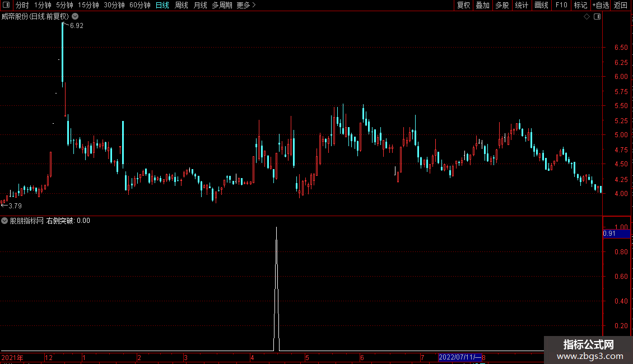Click the 右侧突破 indicator label

click(60, 221)
